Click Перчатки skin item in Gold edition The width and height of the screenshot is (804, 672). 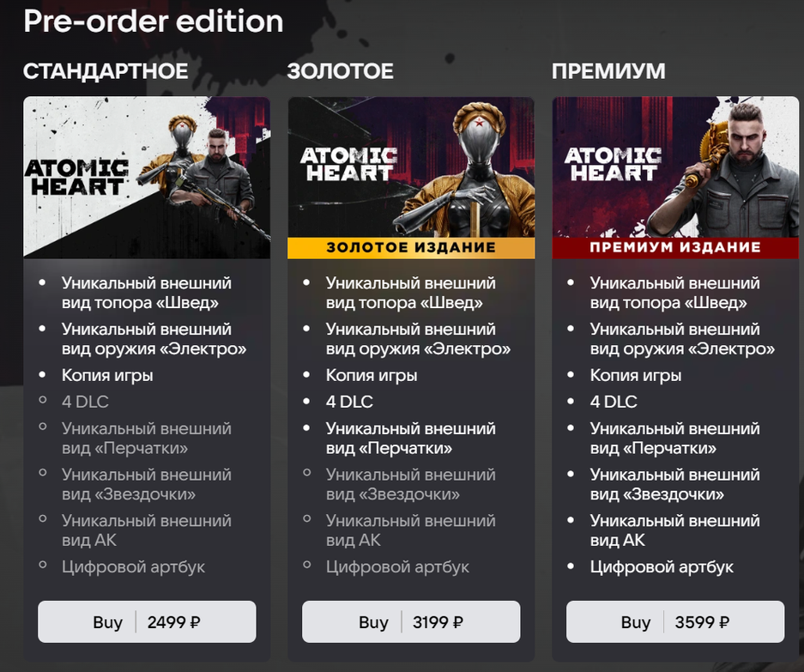point(411,438)
